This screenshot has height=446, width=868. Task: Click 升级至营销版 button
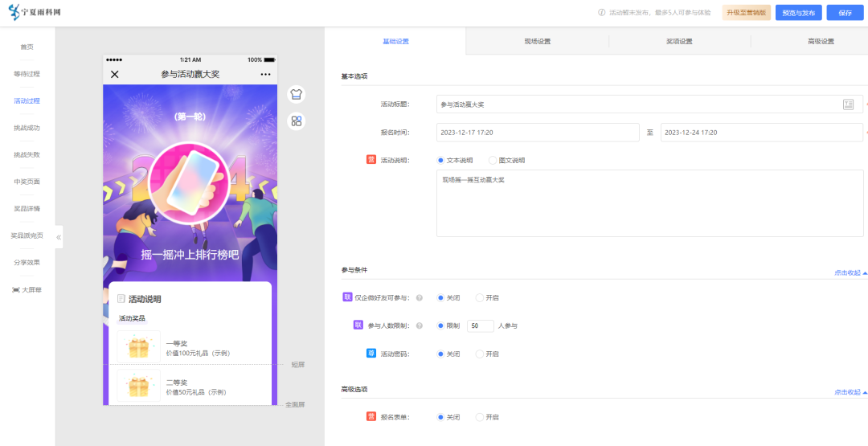[746, 13]
